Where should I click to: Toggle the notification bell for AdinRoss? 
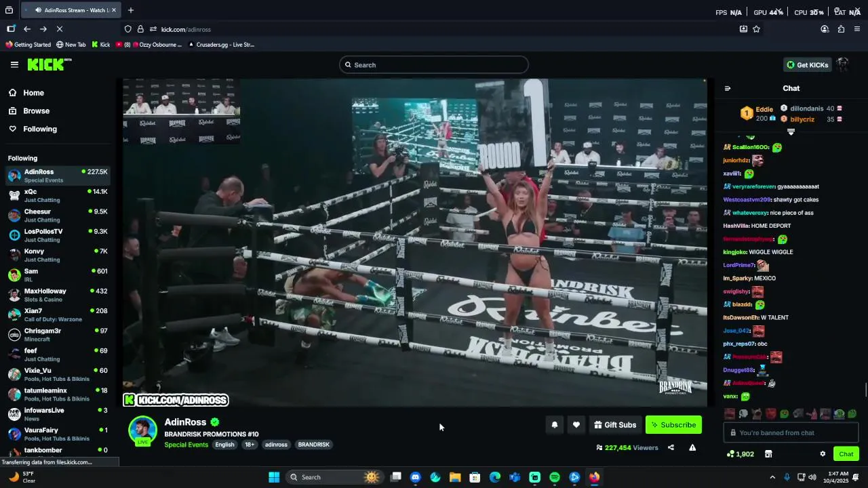555,425
